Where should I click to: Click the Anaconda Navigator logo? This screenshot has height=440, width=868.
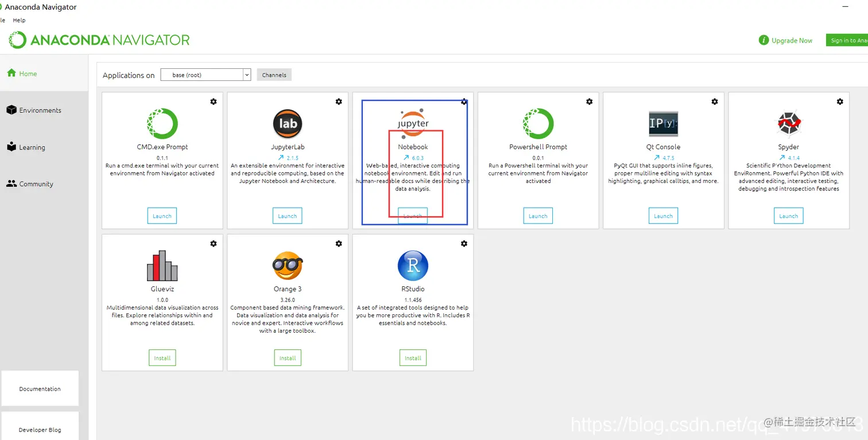point(99,40)
